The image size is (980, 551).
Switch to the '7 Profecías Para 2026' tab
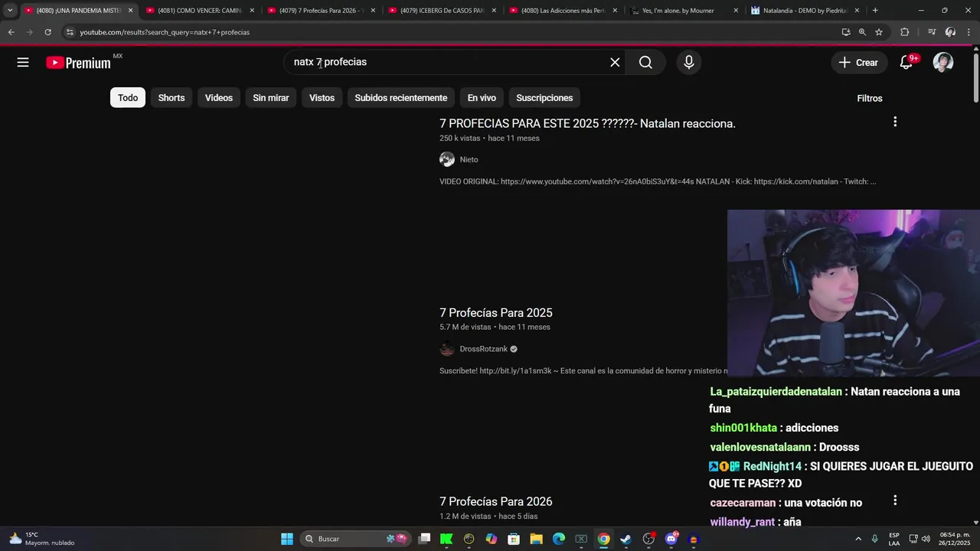click(321, 11)
